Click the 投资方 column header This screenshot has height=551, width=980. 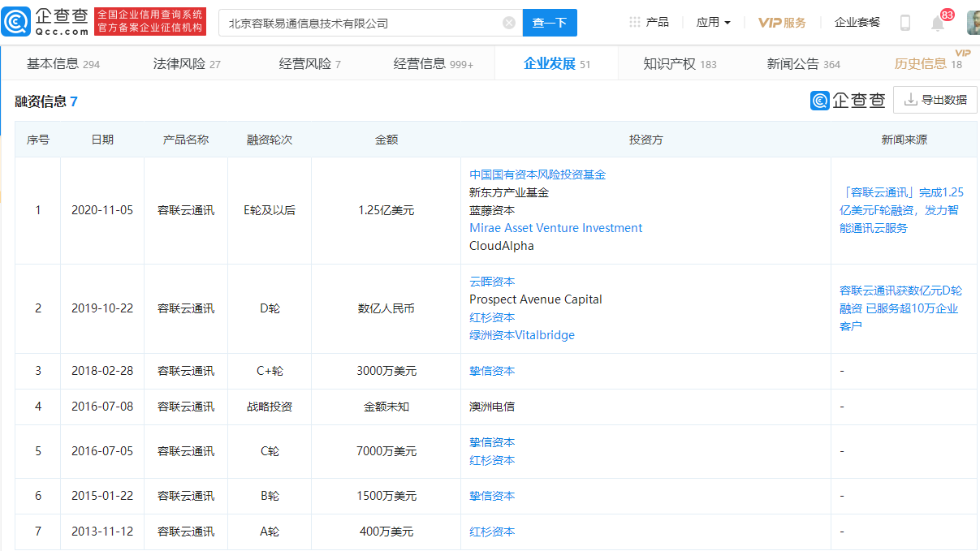coord(646,140)
